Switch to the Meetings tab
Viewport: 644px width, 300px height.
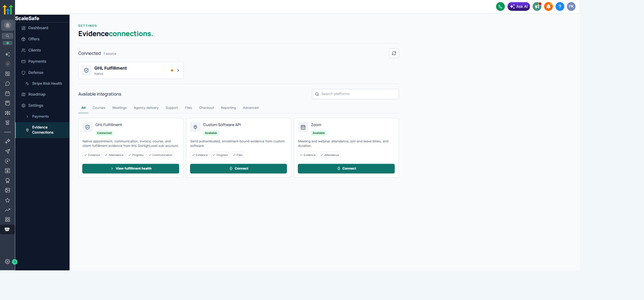119,108
